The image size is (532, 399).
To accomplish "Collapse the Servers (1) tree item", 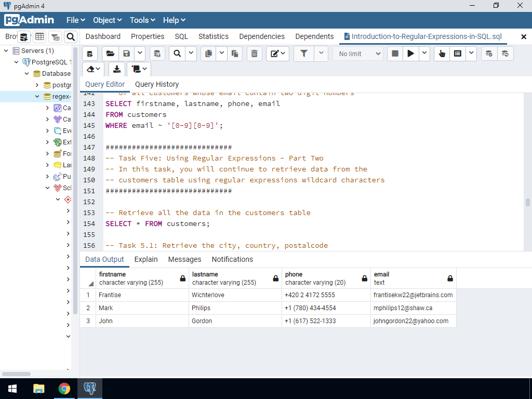I will pyautogui.click(x=5, y=50).
